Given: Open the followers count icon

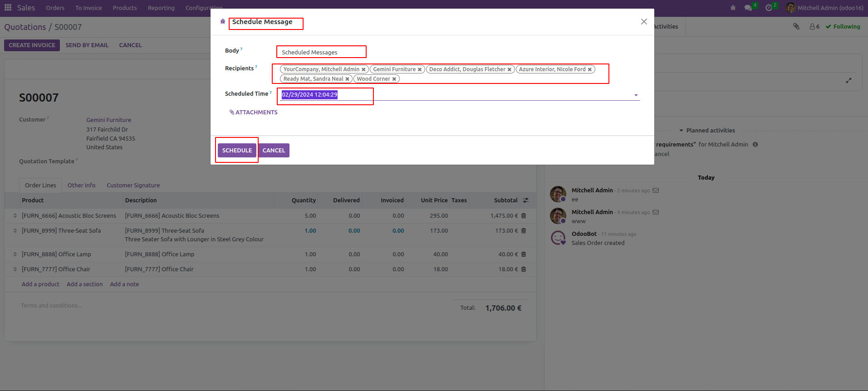Looking at the screenshot, I should 814,27.
